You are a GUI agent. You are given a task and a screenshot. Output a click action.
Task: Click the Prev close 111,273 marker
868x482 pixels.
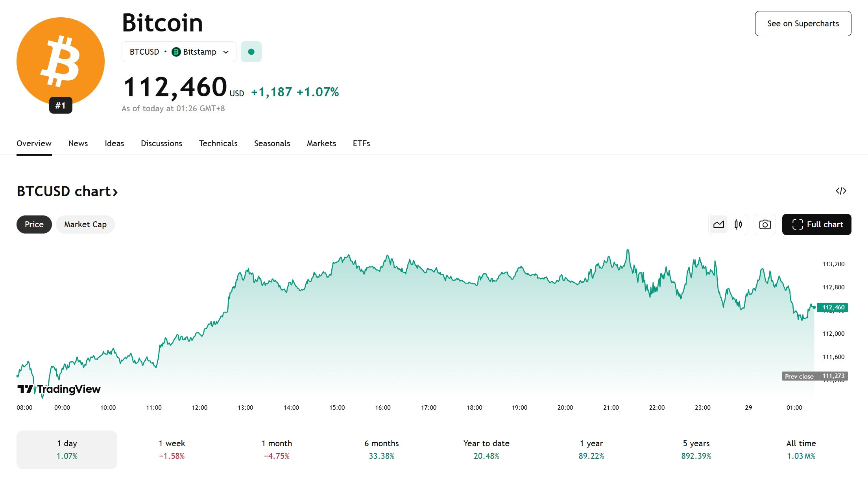[x=815, y=376]
